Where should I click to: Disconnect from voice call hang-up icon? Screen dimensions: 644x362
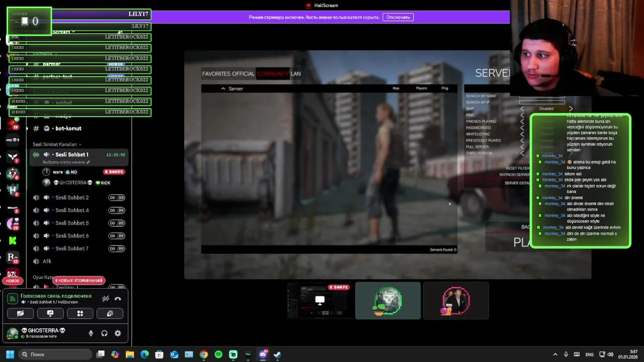click(118, 299)
